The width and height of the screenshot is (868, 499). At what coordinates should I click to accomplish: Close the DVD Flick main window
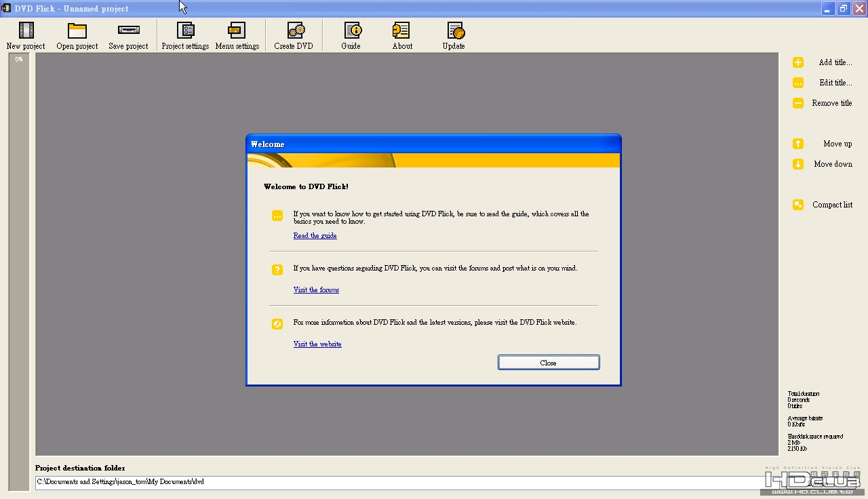[x=859, y=9]
